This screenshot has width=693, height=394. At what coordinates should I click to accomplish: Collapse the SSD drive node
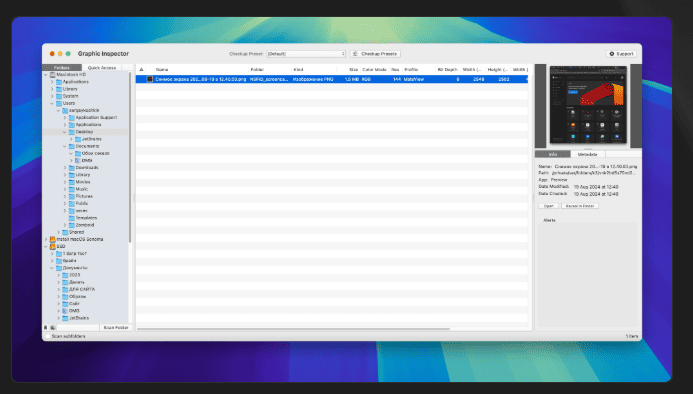[x=46, y=246]
